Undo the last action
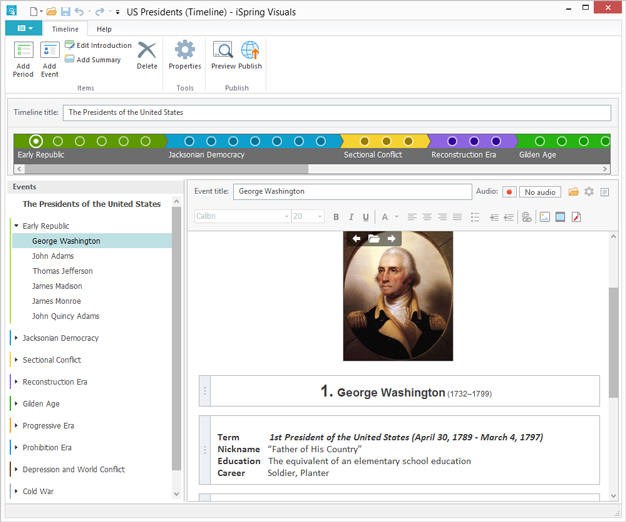 coord(79,12)
